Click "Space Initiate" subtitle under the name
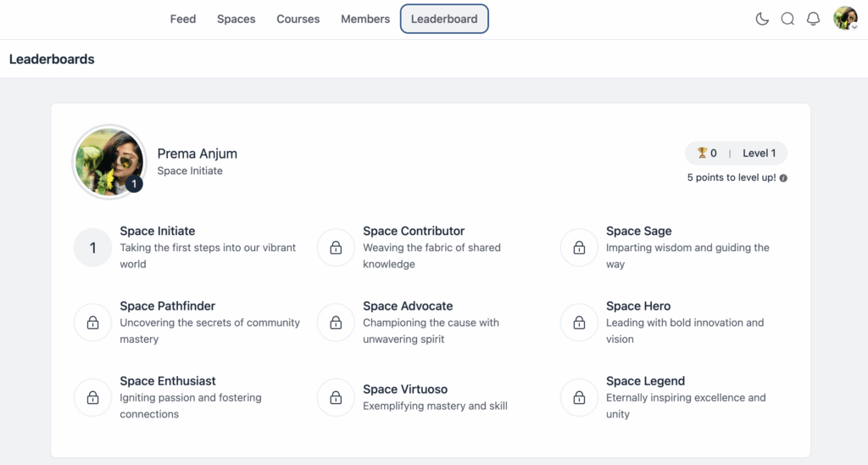 (190, 171)
